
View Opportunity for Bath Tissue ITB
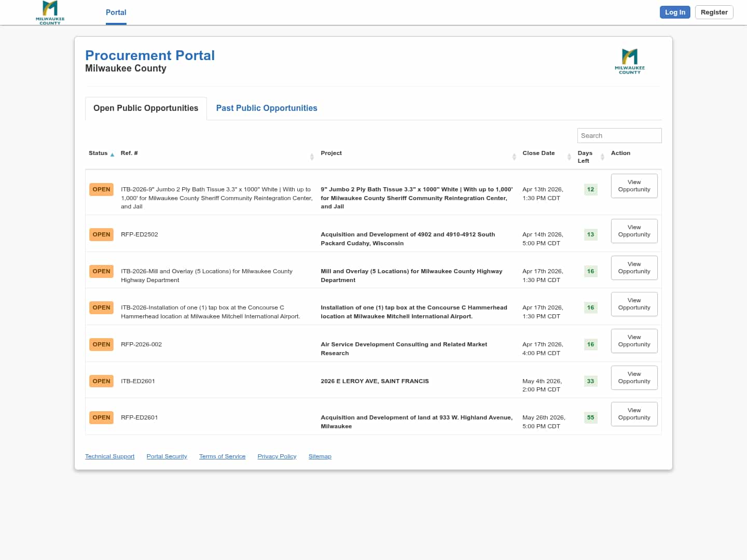[634, 186]
